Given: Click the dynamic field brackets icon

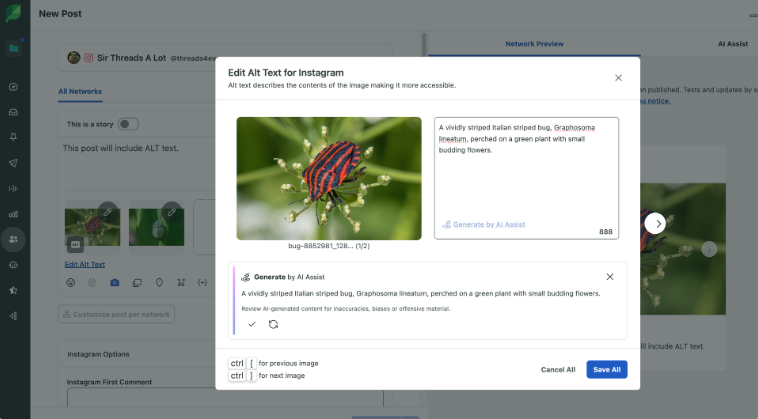Looking at the screenshot, I should tap(203, 283).
